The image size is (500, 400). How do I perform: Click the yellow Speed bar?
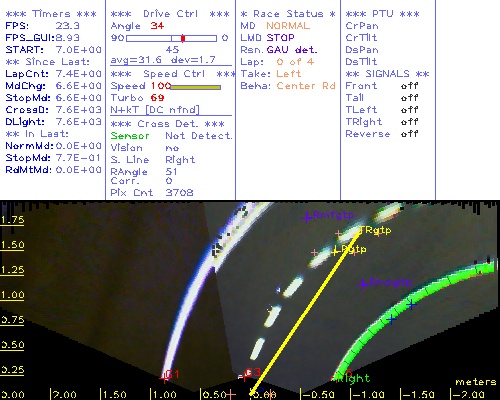point(196,87)
